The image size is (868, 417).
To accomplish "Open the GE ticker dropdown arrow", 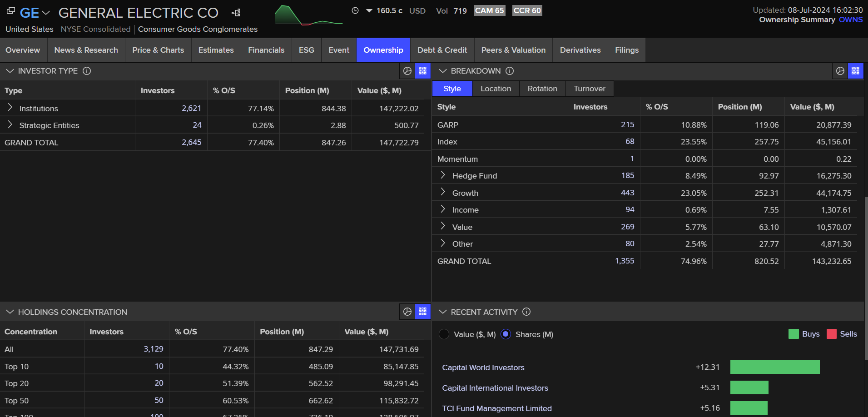I will pyautogui.click(x=46, y=13).
